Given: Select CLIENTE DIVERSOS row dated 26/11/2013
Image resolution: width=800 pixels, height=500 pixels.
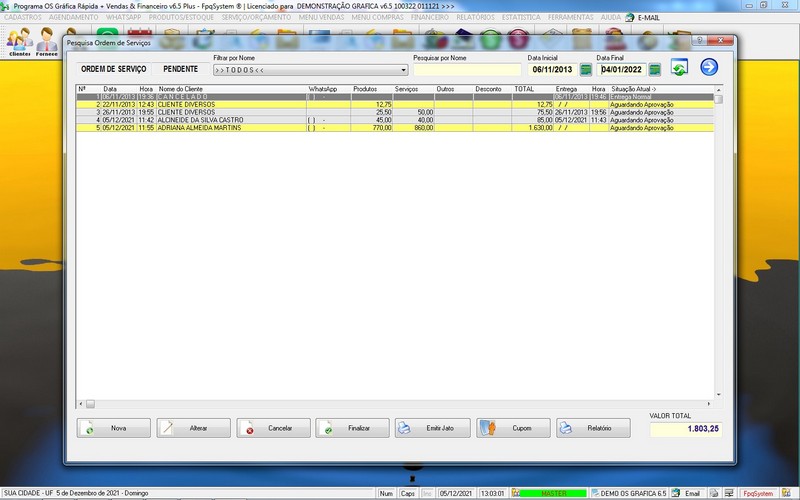Looking at the screenshot, I should [x=395, y=112].
